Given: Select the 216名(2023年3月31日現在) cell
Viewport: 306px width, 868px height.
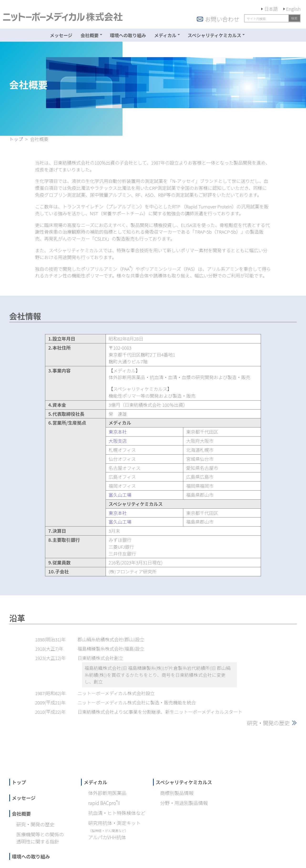Looking at the screenshot, I should pyautogui.click(x=183, y=563).
